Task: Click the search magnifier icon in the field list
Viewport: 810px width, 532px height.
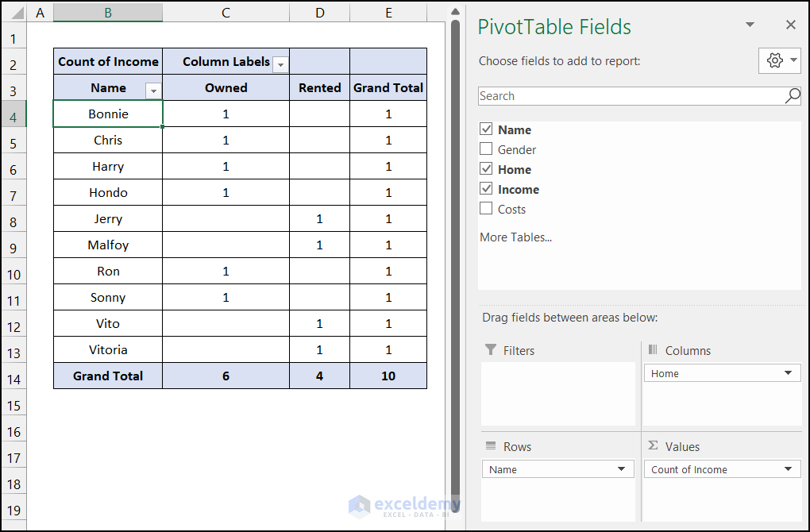Action: click(x=792, y=96)
